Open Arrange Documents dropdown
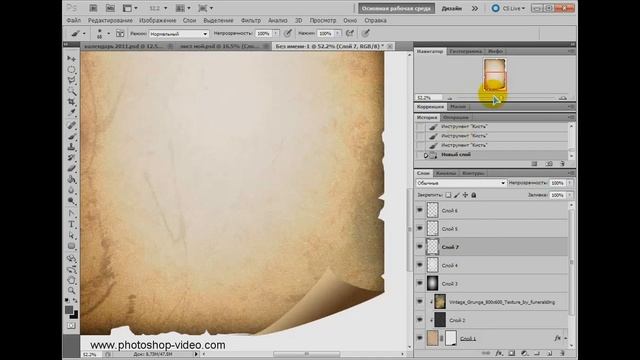640x360 pixels. (x=183, y=8)
